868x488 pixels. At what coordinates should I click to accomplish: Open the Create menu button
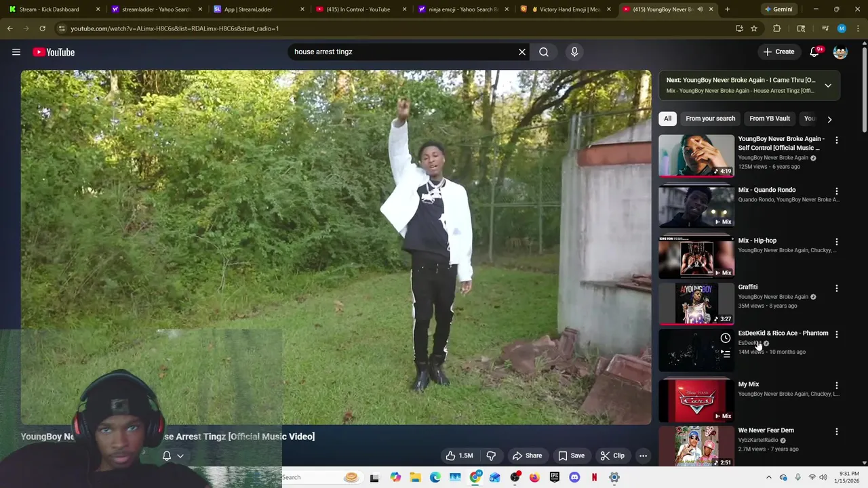(x=778, y=52)
